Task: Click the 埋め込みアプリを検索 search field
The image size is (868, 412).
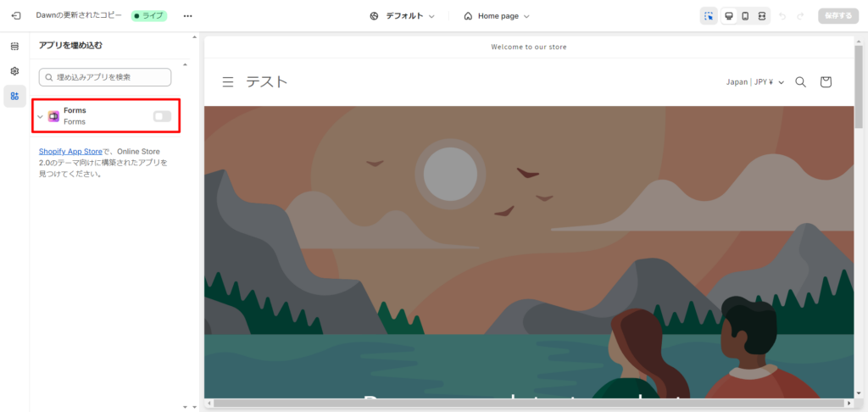Action: [x=105, y=77]
